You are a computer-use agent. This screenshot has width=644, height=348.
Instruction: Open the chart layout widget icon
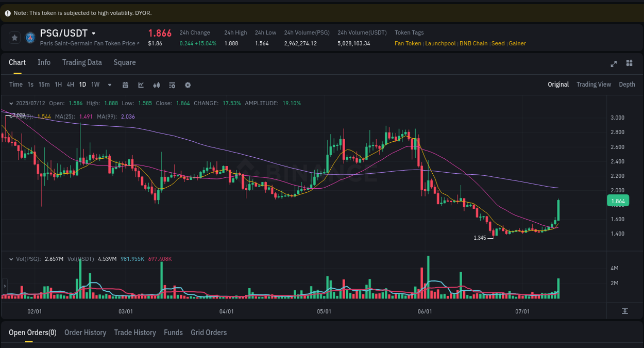[629, 63]
